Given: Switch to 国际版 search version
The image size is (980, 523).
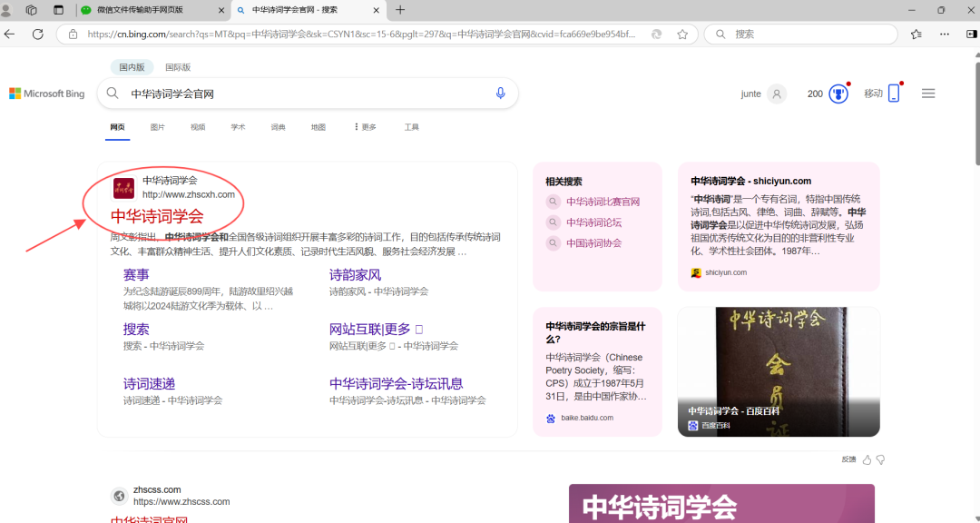Looking at the screenshot, I should (x=178, y=67).
